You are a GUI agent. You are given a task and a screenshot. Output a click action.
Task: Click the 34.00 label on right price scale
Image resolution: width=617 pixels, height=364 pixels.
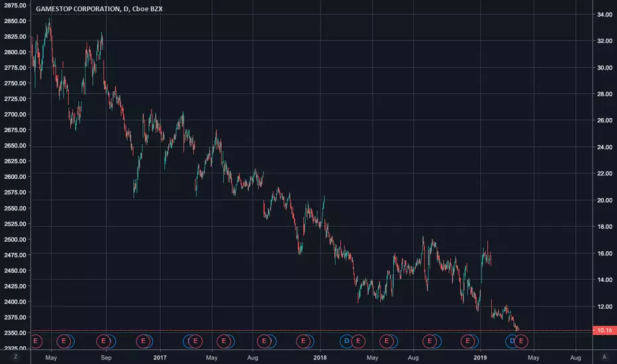click(x=605, y=15)
